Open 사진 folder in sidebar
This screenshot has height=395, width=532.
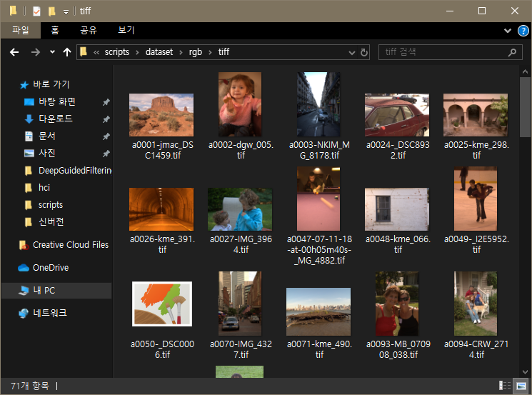(47, 153)
